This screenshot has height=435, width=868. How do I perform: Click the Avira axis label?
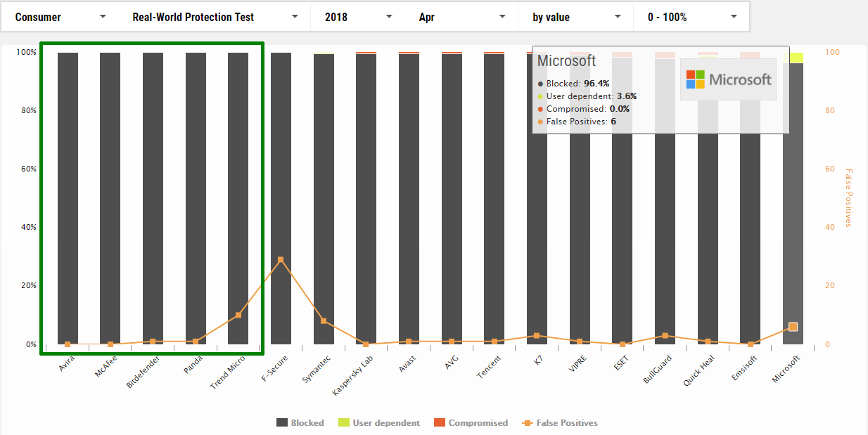click(67, 364)
